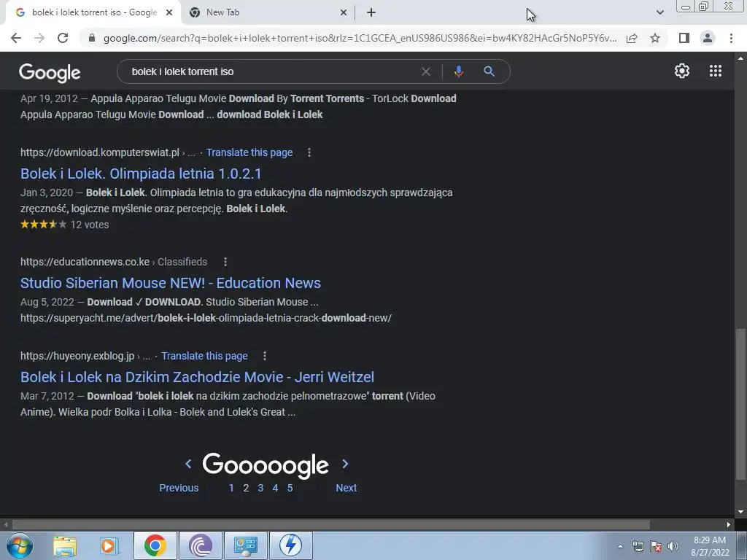Click the horizontal scrollbar thumb
The width and height of the screenshot is (747, 560).
[x=330, y=524]
